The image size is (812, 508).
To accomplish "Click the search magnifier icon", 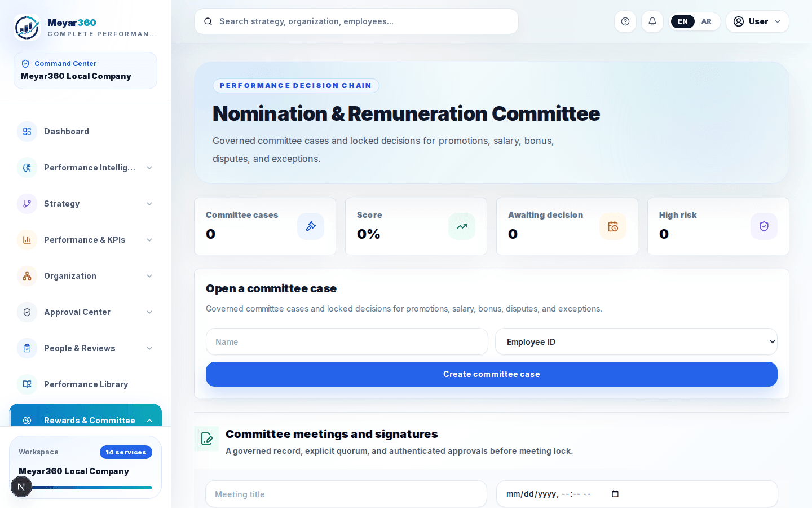I will pyautogui.click(x=208, y=21).
